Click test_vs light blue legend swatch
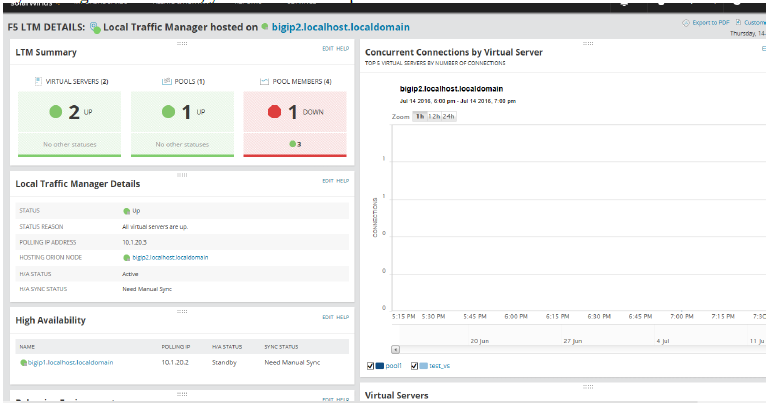Viewport: 775px width, 405px height. [x=424, y=366]
